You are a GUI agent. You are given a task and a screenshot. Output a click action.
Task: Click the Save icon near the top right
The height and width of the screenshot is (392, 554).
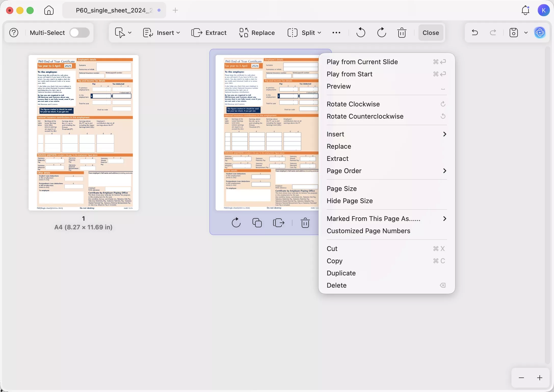(x=513, y=32)
